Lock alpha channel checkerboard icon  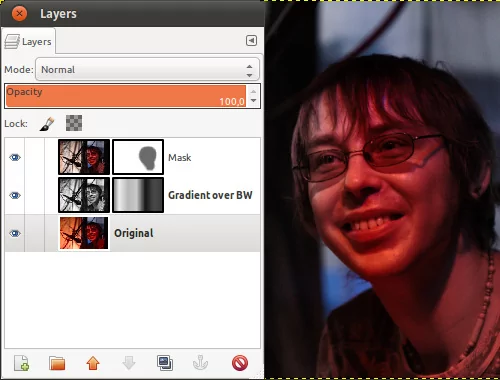tap(74, 123)
